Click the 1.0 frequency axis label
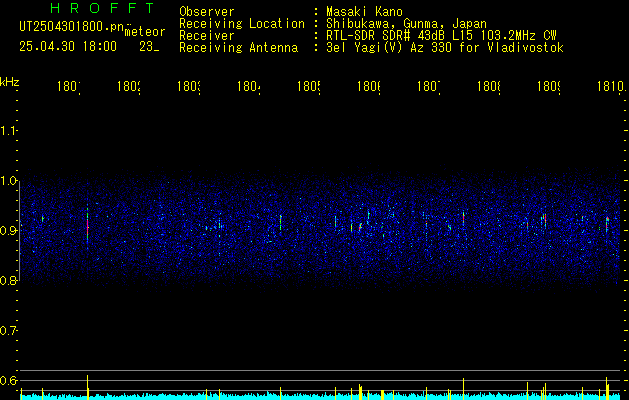The height and width of the screenshot is (400, 629). [8, 181]
